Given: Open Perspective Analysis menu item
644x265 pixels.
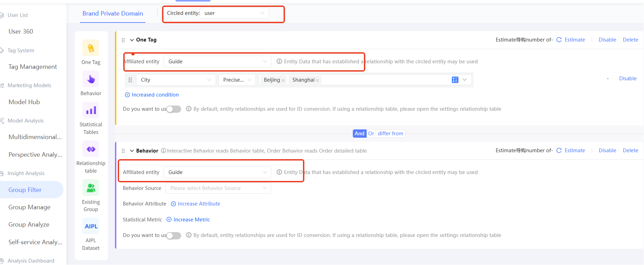Looking at the screenshot, I should tap(35, 155).
